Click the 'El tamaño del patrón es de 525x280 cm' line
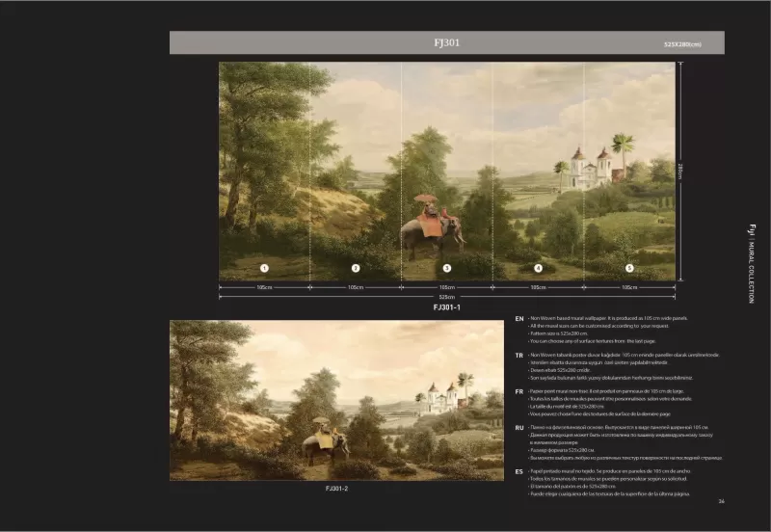Image resolution: width=771 pixels, height=532 pixels. pyautogui.click(x=572, y=487)
